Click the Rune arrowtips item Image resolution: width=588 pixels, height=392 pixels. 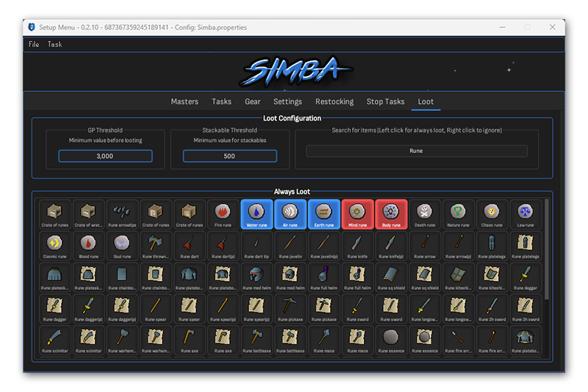coord(122,214)
